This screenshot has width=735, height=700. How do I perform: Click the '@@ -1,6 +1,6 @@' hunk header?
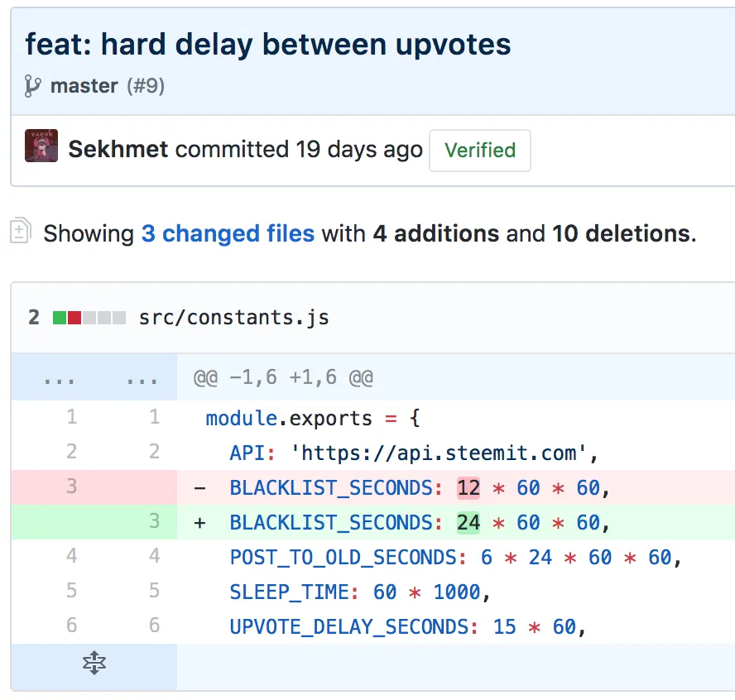tap(283, 378)
